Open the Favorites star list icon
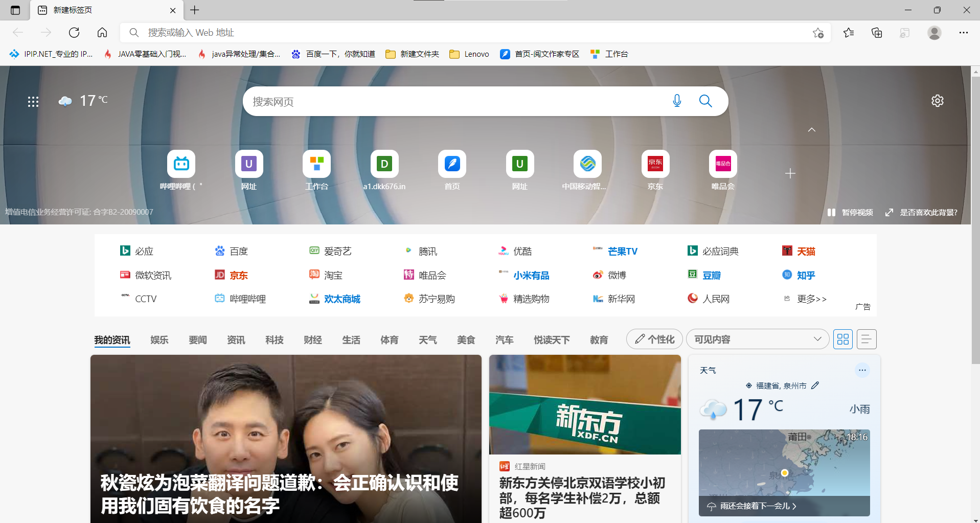Screen dimensions: 980x523 click(x=849, y=33)
